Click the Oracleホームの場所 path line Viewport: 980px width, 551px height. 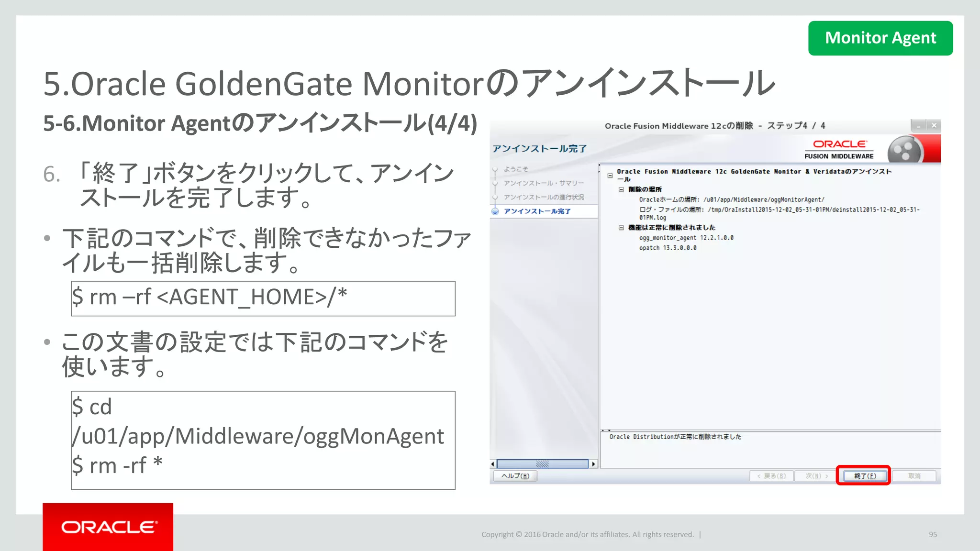[x=732, y=199]
